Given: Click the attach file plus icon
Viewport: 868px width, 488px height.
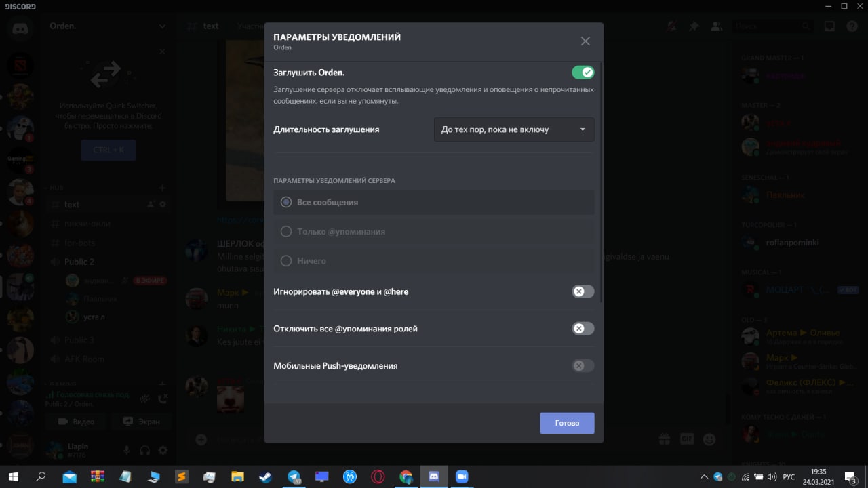Looking at the screenshot, I should (x=201, y=439).
